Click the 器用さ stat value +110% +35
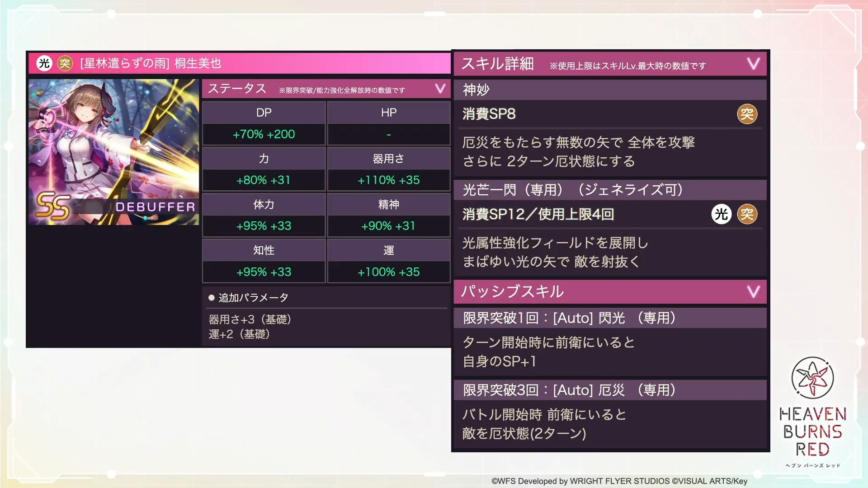 pyautogui.click(x=388, y=180)
